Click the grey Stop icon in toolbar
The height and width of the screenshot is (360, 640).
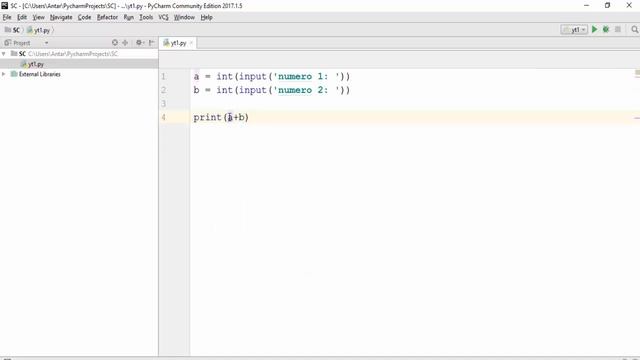point(618,29)
